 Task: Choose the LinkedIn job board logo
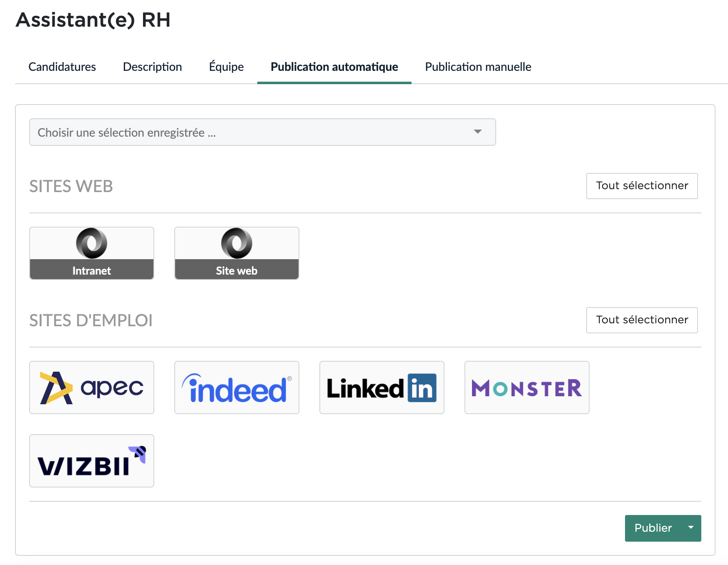(x=382, y=387)
